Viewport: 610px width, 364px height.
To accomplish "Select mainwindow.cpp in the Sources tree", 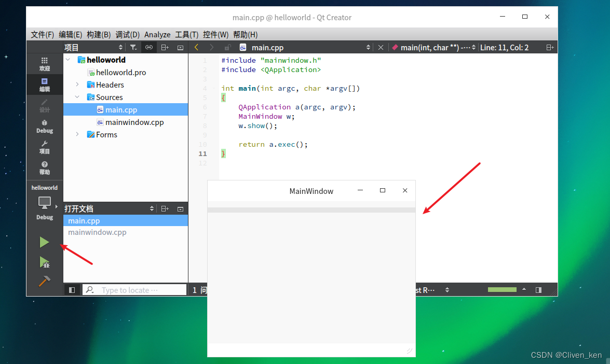I will (x=134, y=122).
